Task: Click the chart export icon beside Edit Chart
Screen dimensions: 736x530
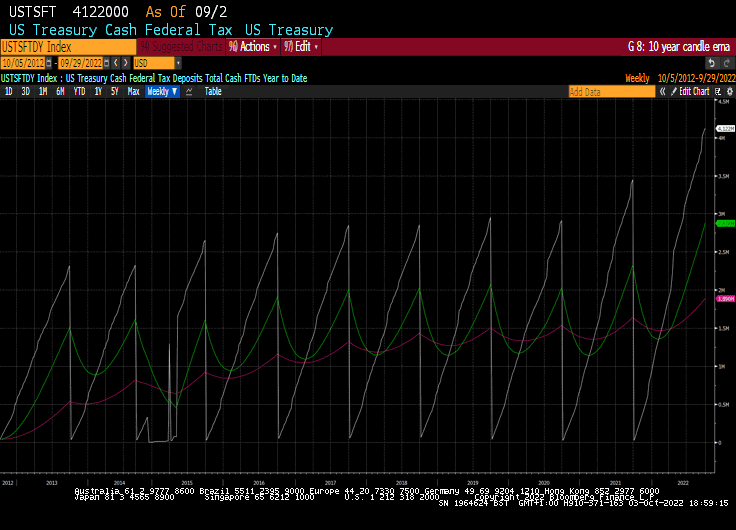Action: coord(718,91)
